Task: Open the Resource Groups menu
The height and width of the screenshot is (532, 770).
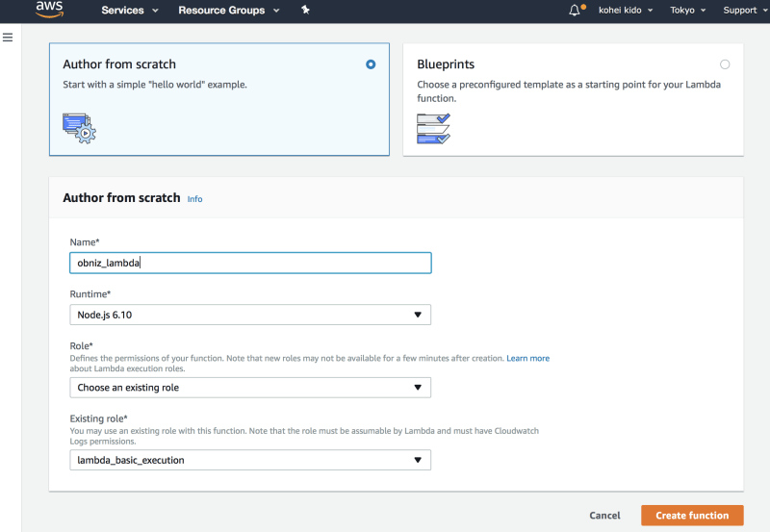Action: click(228, 11)
